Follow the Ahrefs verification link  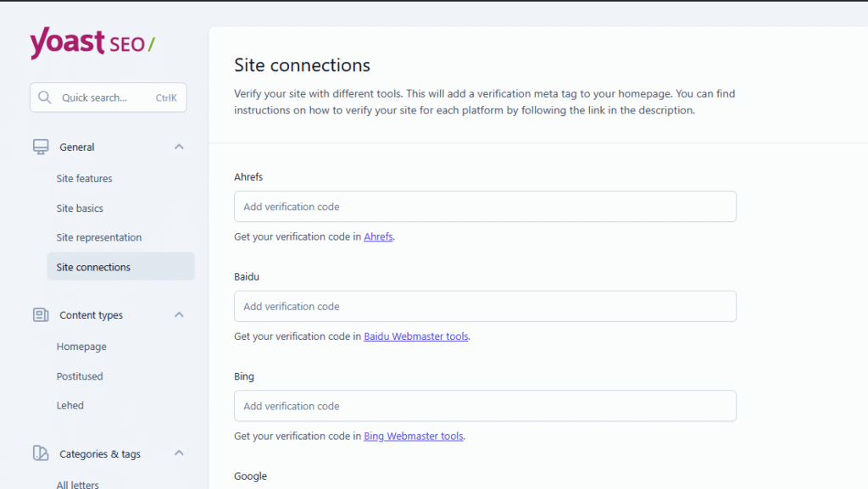click(x=378, y=237)
